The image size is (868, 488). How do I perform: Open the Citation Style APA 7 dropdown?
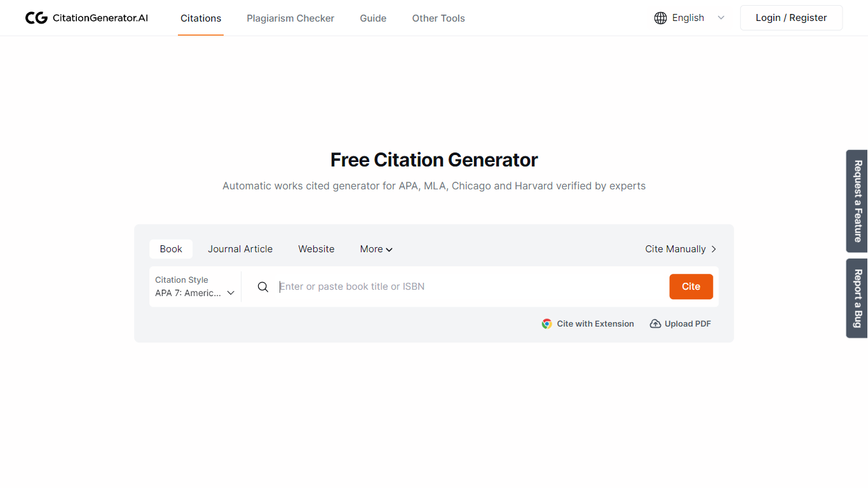[195, 287]
